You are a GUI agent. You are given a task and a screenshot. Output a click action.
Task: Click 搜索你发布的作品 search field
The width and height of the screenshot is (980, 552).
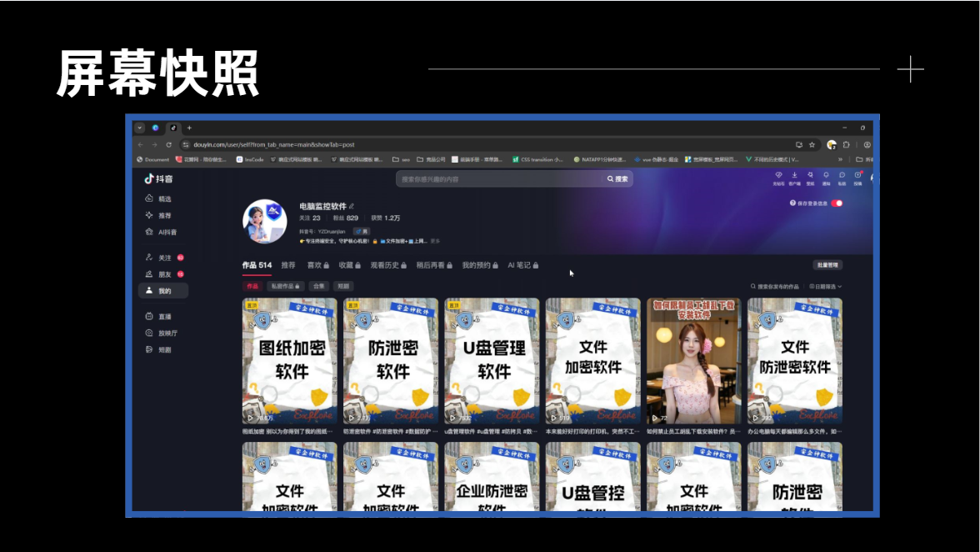pyautogui.click(x=774, y=286)
